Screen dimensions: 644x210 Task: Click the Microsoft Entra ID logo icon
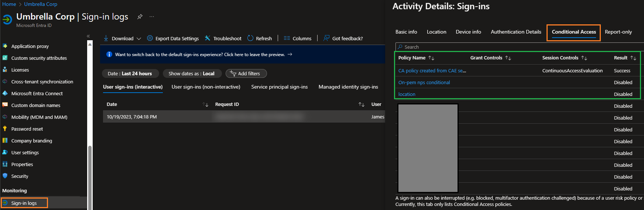click(7, 19)
